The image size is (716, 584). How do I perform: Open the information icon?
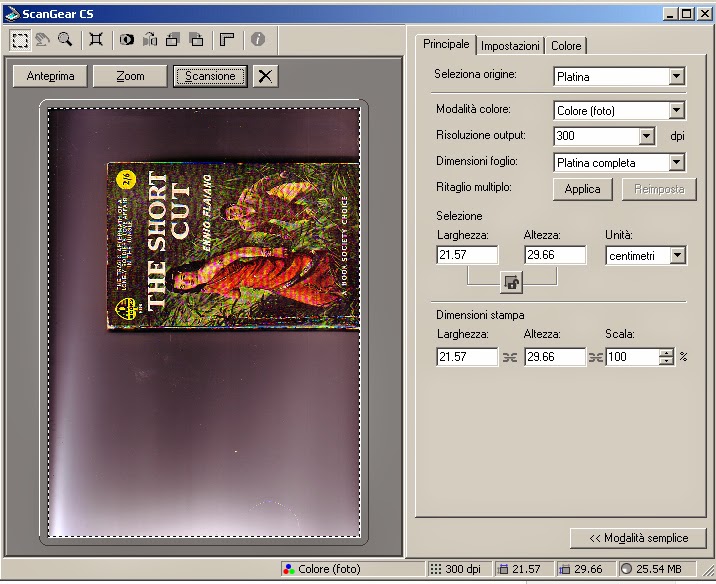coord(258,40)
